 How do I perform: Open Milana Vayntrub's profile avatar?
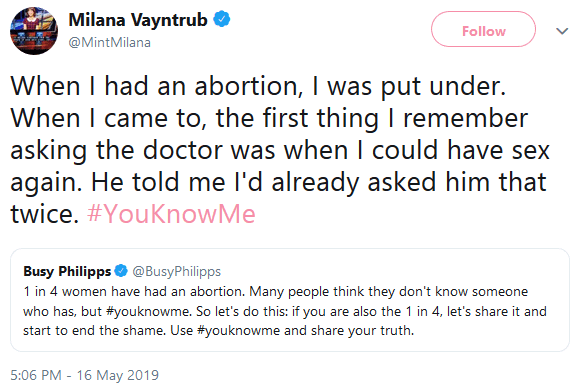click(x=34, y=31)
